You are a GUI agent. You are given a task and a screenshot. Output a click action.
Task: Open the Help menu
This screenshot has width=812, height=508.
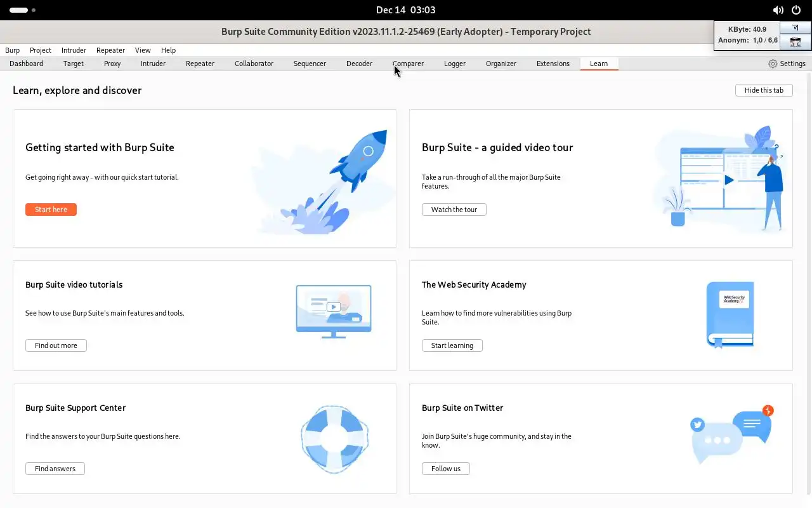[x=168, y=50]
